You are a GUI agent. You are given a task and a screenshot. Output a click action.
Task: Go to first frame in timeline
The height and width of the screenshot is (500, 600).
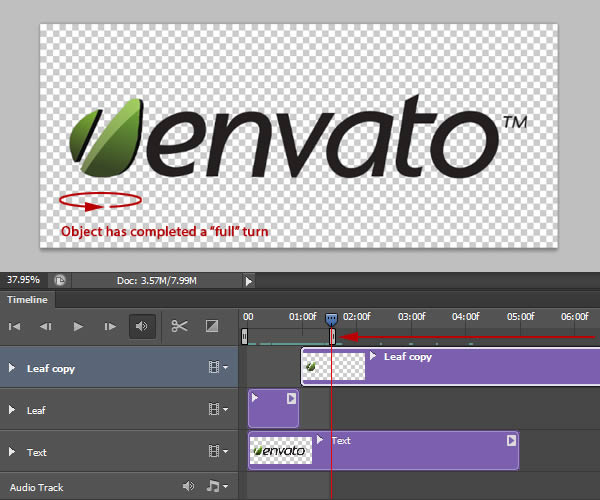click(x=15, y=327)
